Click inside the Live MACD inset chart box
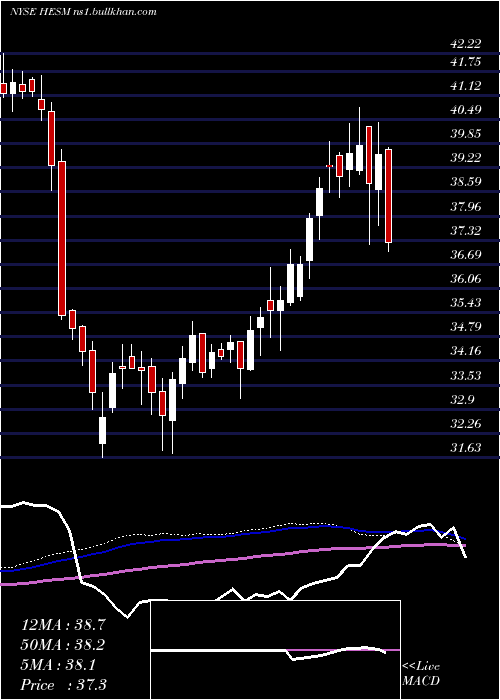 coord(275,650)
